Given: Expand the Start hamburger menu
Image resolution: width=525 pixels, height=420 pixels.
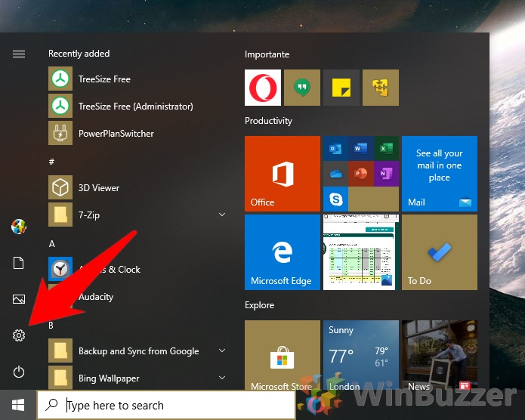Looking at the screenshot, I should [19, 54].
